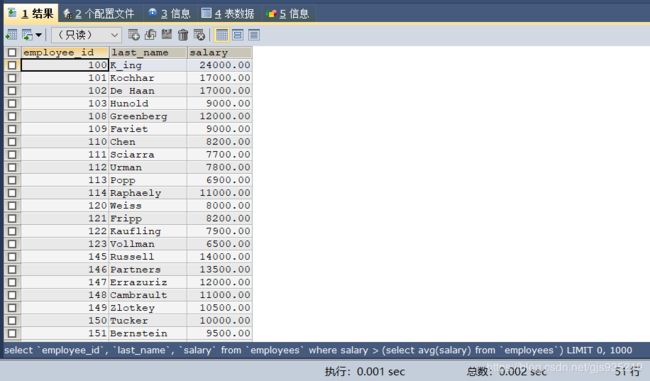The height and width of the screenshot is (381, 650).
Task: Check the row checkbox for Kochhar
Action: 12,78
